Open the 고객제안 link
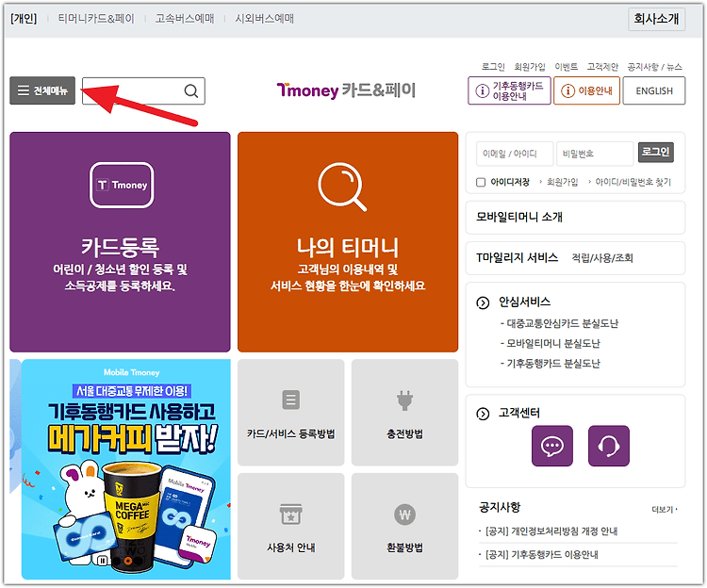The height and width of the screenshot is (588, 707). coord(602,67)
